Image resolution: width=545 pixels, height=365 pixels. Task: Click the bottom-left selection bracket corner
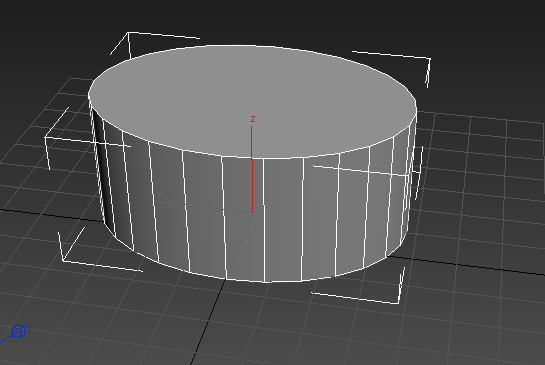pyautogui.click(x=64, y=259)
